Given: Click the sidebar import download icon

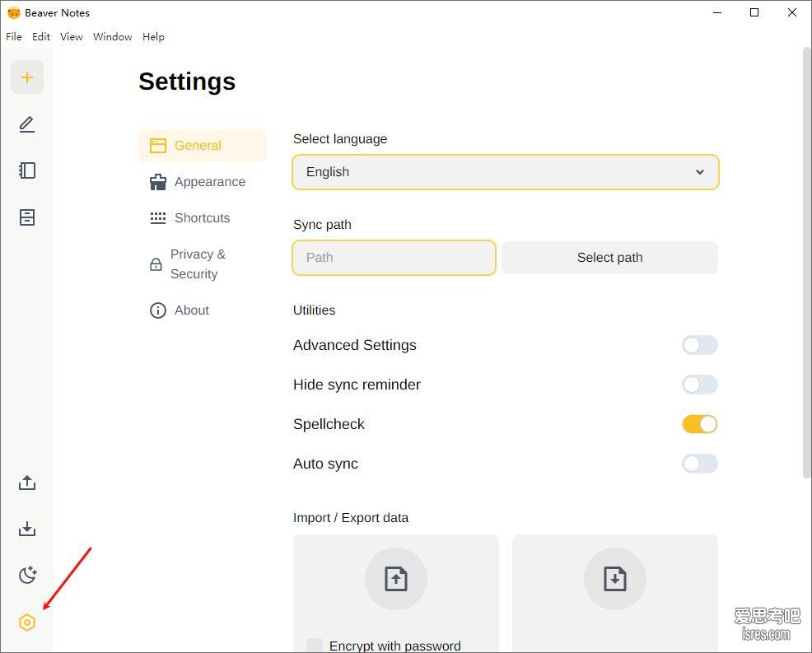Looking at the screenshot, I should pos(27,529).
